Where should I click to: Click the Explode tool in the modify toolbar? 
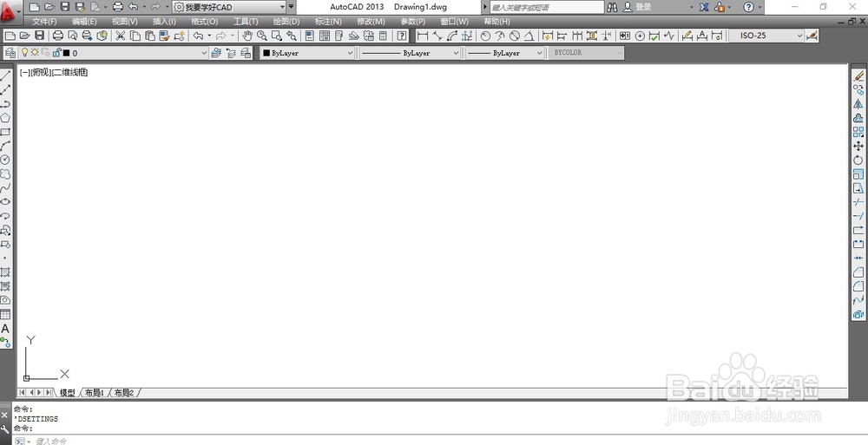click(x=858, y=314)
